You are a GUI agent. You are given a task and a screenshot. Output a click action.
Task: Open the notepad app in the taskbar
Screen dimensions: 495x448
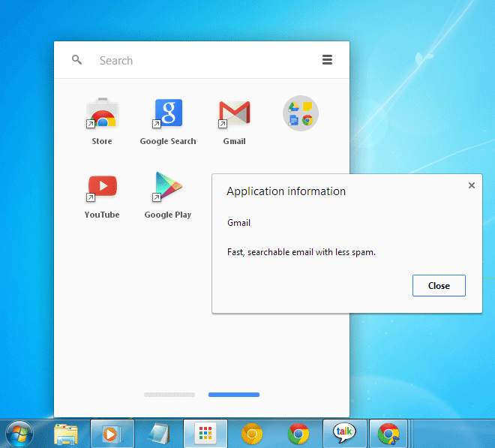pos(160,434)
